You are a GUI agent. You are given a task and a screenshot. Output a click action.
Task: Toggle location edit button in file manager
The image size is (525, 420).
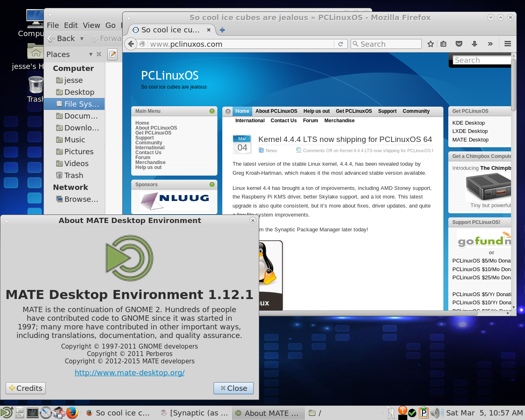pyautogui.click(x=112, y=54)
